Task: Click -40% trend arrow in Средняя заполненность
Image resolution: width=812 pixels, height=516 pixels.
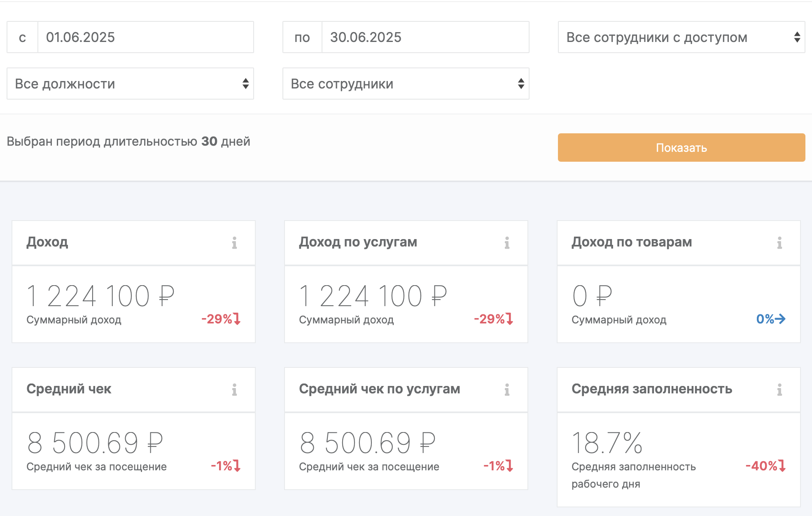Action: coord(782,466)
